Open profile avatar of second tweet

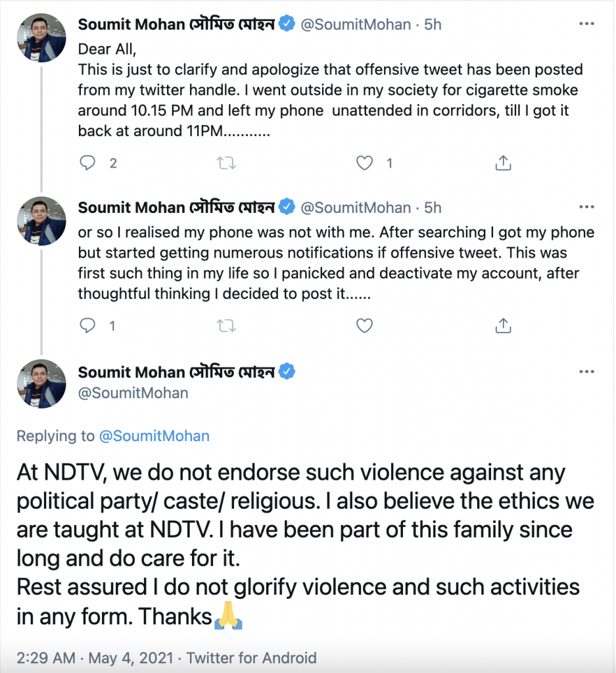[x=41, y=221]
